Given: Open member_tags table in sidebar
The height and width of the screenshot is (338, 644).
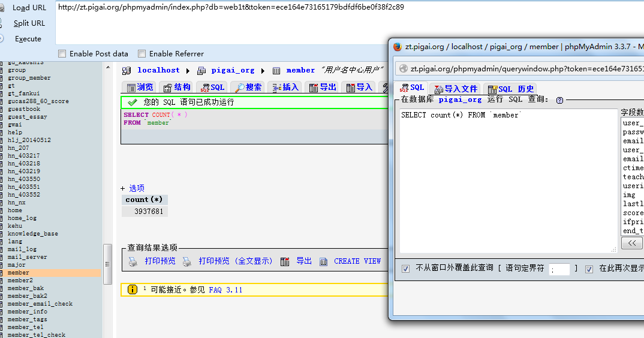Looking at the screenshot, I should tap(27, 319).
